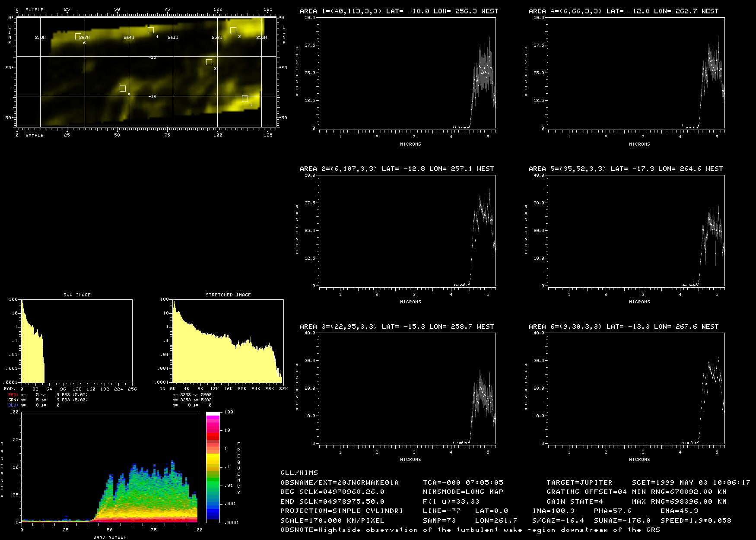Open the Area 4 radiance spectrum plot
Viewport: 756px width, 540px height.
[x=636, y=73]
